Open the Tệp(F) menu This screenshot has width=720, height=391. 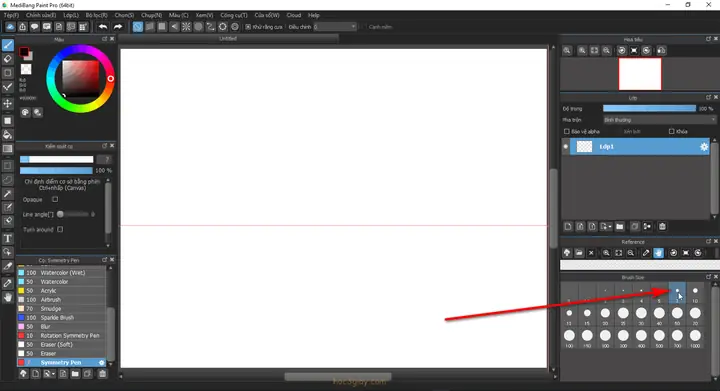tap(11, 15)
